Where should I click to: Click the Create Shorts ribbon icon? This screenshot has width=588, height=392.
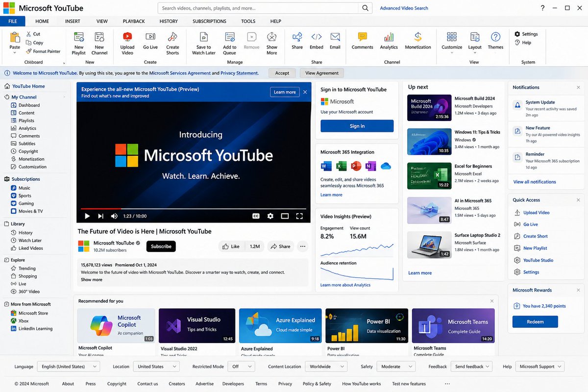coord(172,37)
